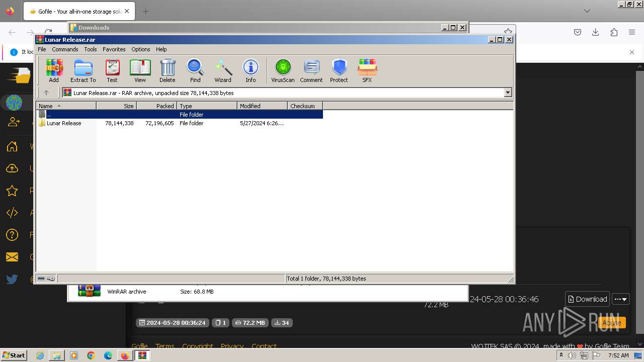Sort by the Packed column header
The height and width of the screenshot is (362, 644).
click(156, 106)
